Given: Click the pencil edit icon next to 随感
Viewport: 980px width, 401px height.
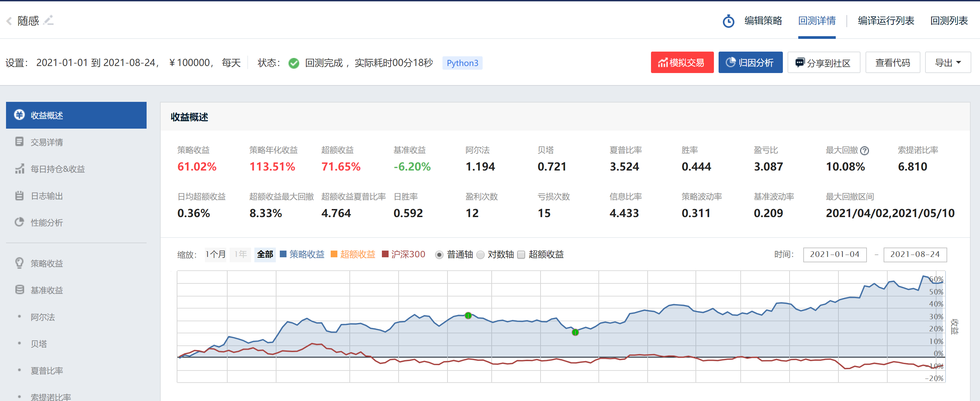Looking at the screenshot, I should (x=48, y=20).
